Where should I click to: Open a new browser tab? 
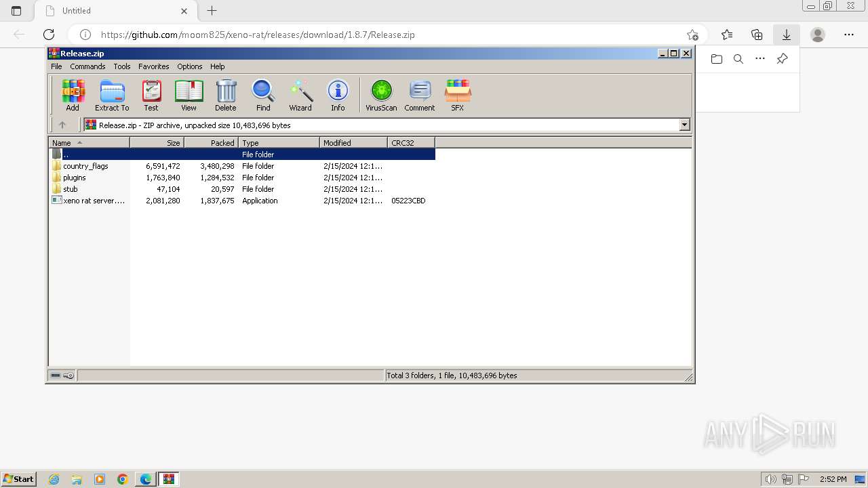click(212, 11)
